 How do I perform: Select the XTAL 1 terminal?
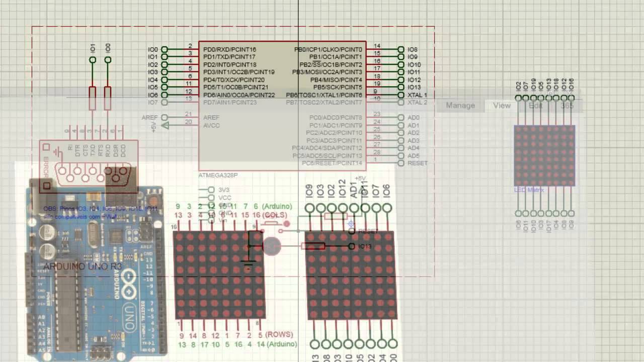click(401, 95)
